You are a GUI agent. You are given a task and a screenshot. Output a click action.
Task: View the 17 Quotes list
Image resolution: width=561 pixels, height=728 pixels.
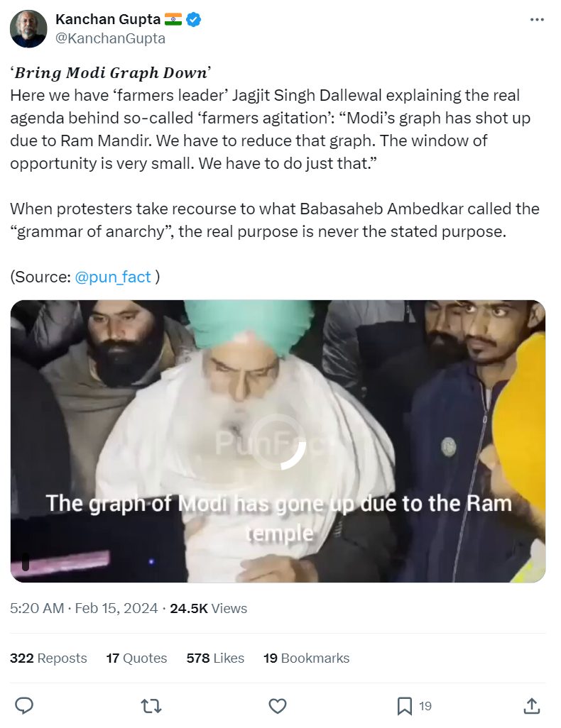[x=136, y=658]
